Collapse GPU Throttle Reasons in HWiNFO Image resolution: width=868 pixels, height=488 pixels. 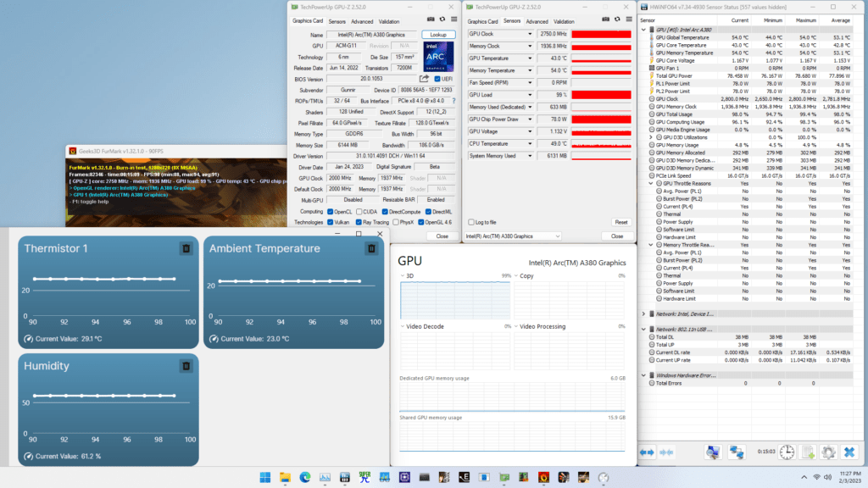[652, 183]
